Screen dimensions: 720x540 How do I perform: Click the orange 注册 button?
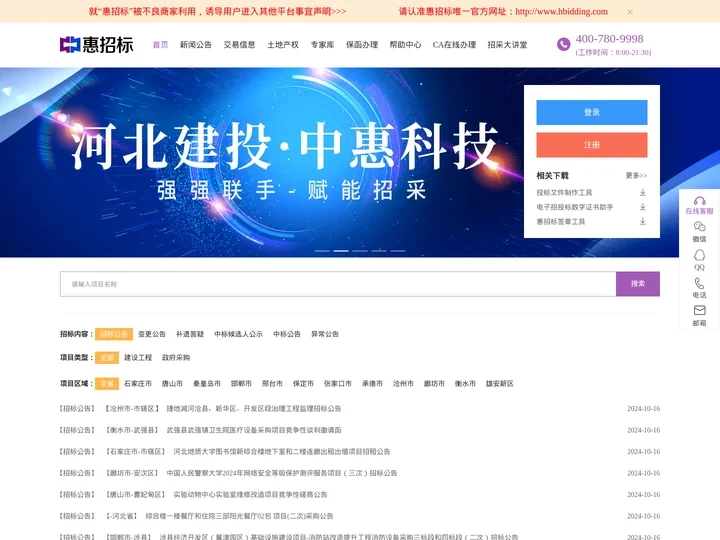click(592, 145)
